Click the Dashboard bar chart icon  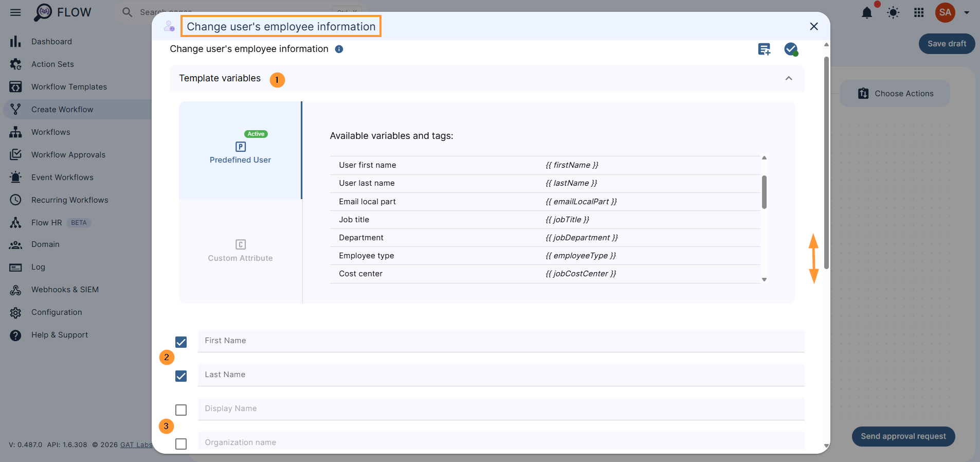pyautogui.click(x=15, y=41)
